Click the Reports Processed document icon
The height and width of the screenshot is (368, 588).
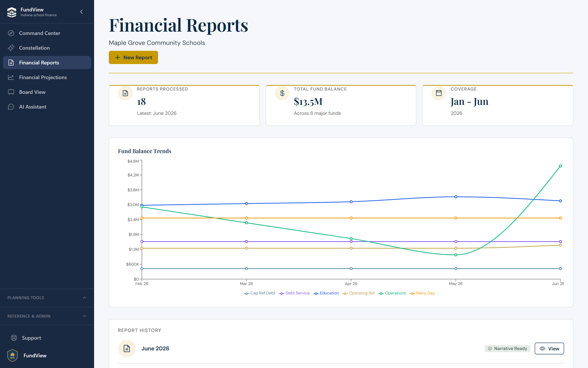coord(125,93)
